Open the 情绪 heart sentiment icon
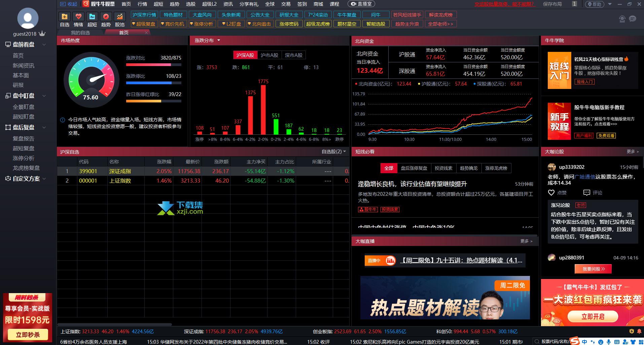Image resolution: width=644 pixels, height=345 pixels. click(78, 17)
